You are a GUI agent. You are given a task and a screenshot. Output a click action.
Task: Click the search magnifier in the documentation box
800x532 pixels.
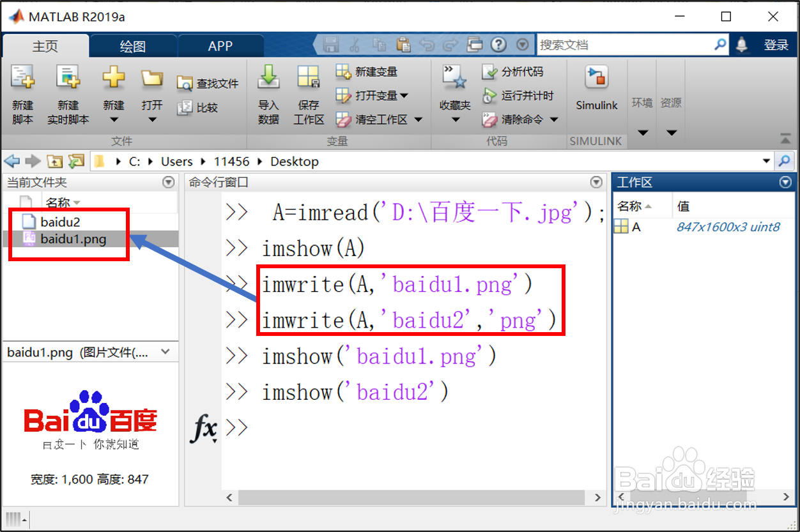[720, 45]
